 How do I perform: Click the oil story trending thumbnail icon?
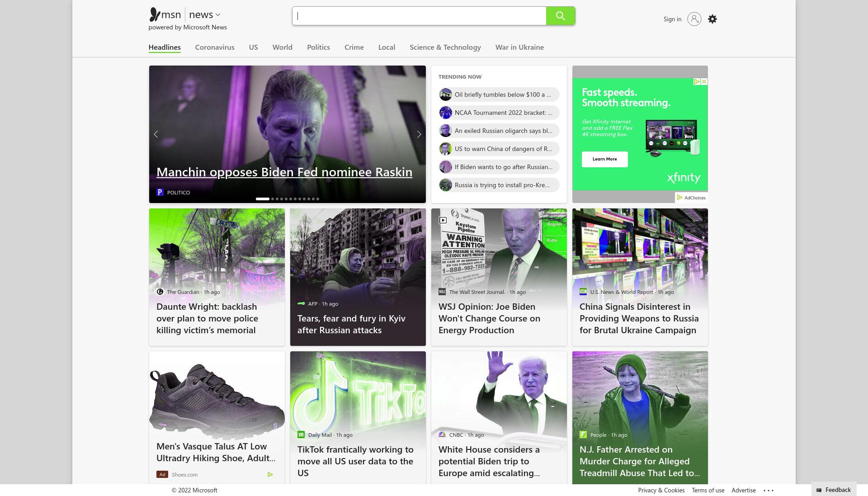pyautogui.click(x=446, y=94)
